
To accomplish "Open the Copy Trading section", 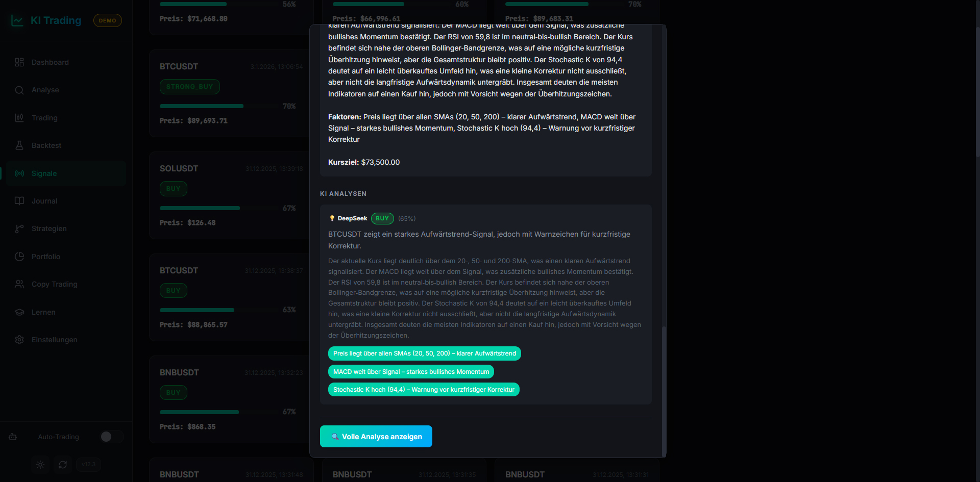I will (54, 284).
